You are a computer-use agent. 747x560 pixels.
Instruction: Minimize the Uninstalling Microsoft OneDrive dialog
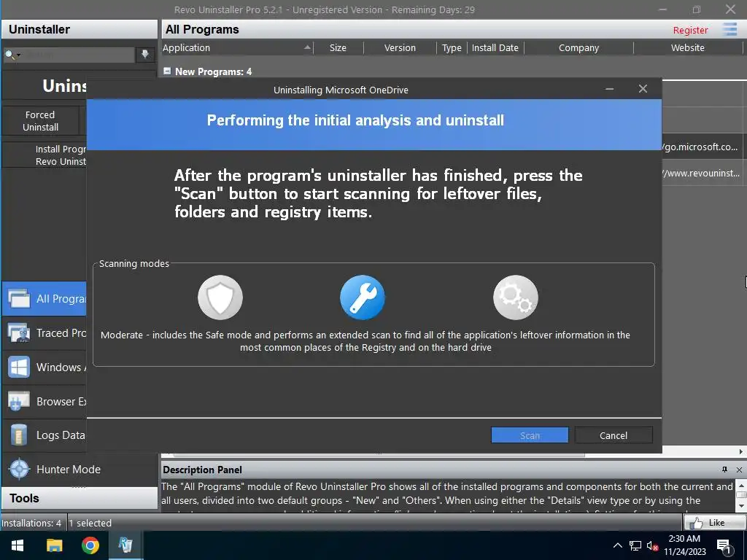coord(609,89)
